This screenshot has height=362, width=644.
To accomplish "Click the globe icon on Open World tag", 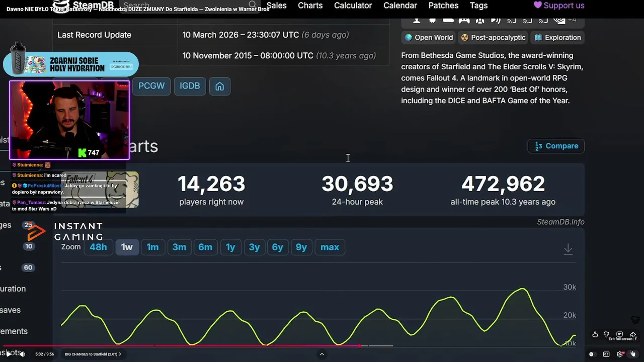I will (x=409, y=38).
